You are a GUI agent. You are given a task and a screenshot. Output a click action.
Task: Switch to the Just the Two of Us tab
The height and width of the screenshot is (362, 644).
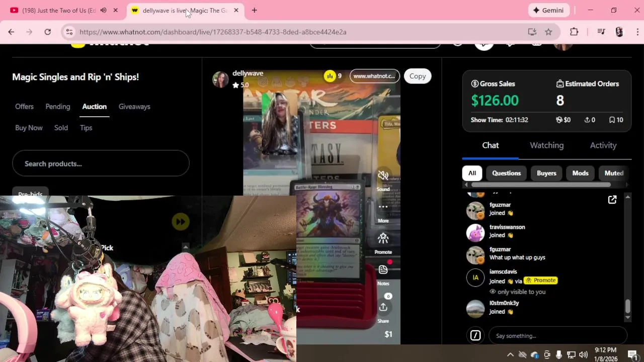pyautogui.click(x=59, y=10)
